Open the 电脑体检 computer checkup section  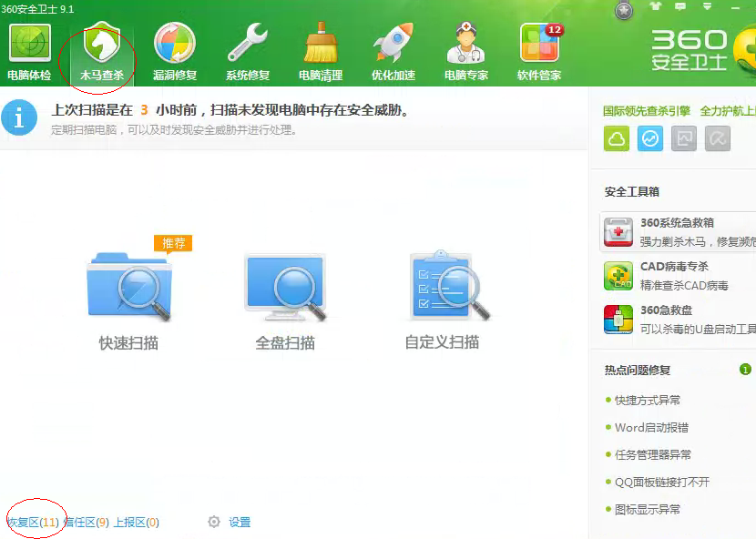tap(29, 53)
